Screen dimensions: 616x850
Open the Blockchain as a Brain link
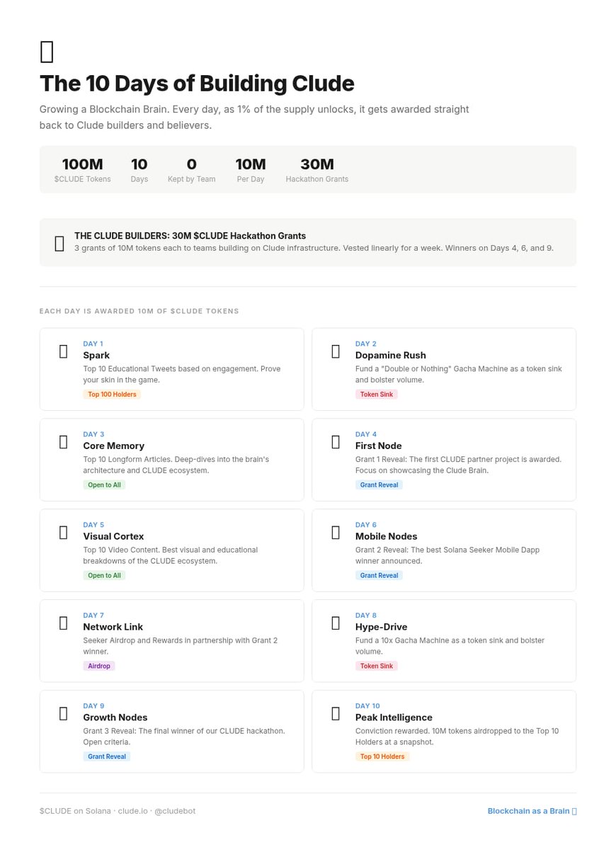coord(532,811)
